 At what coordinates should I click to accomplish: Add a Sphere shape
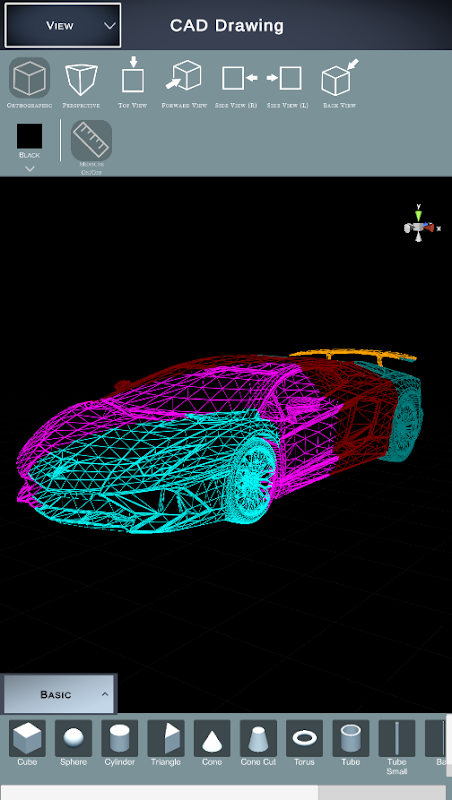[x=73, y=738]
